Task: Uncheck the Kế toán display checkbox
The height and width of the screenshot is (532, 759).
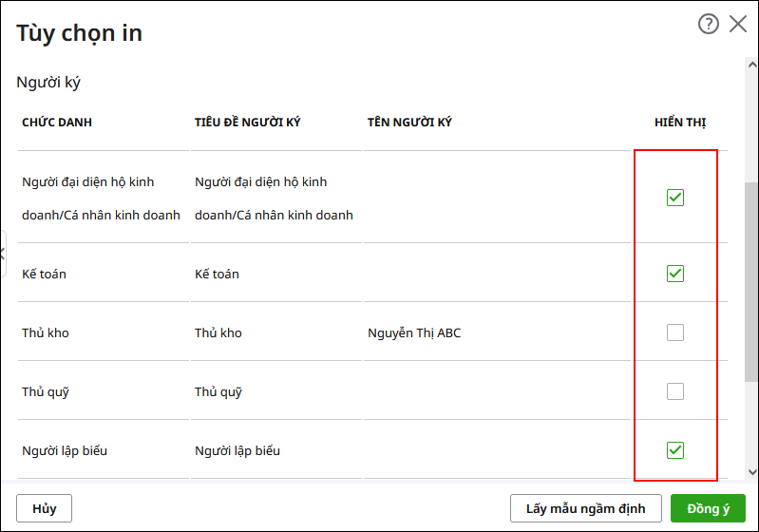Action: [x=675, y=274]
